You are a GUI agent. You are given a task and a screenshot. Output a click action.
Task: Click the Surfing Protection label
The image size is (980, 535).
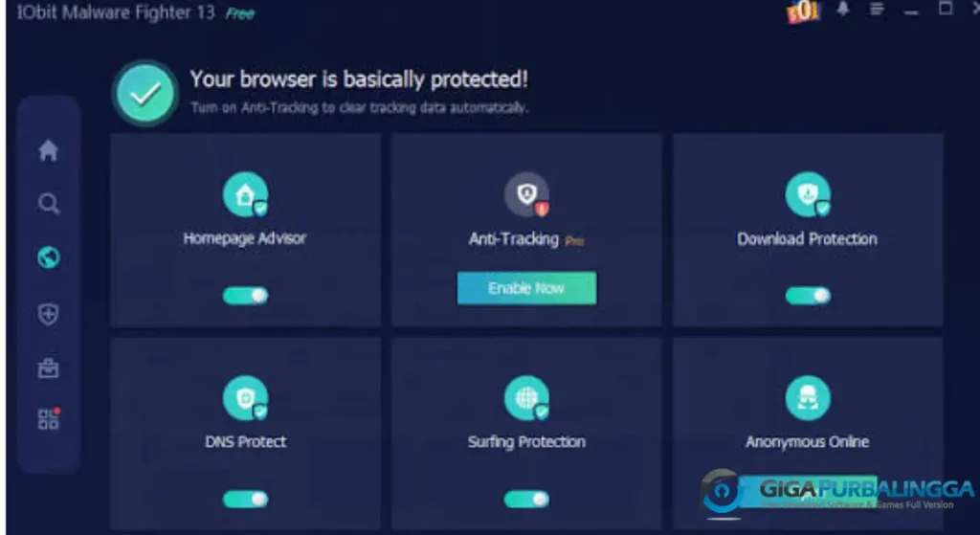coord(527,442)
